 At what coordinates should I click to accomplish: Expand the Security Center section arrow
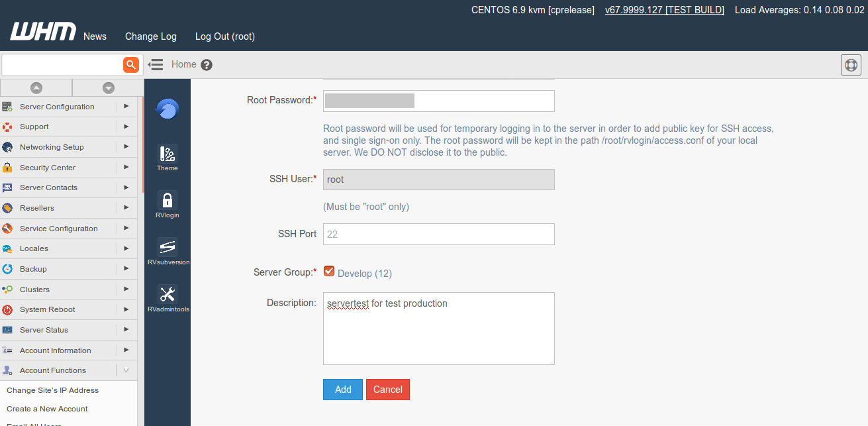tap(126, 167)
